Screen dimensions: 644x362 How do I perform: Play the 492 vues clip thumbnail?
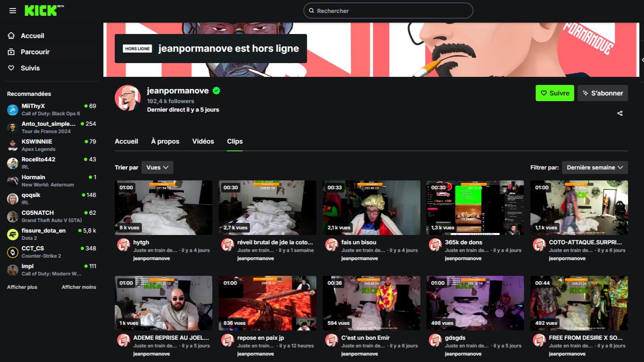pyautogui.click(x=579, y=303)
